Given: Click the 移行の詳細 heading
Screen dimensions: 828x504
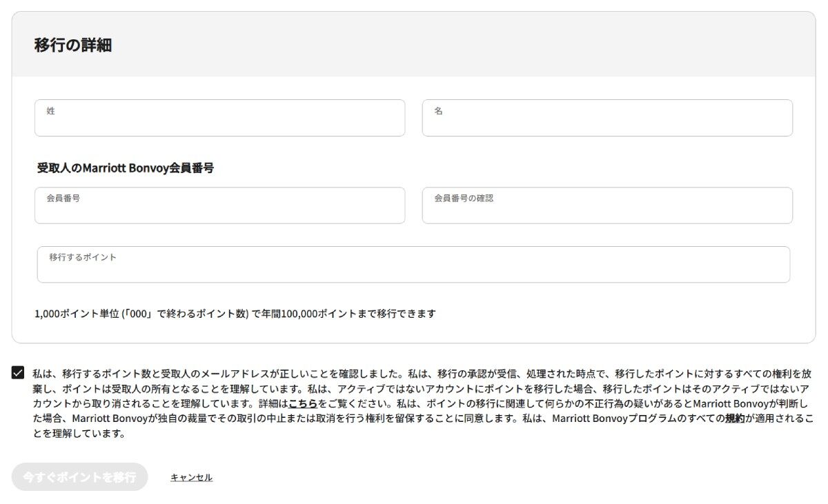Looking at the screenshot, I should pos(73,46).
